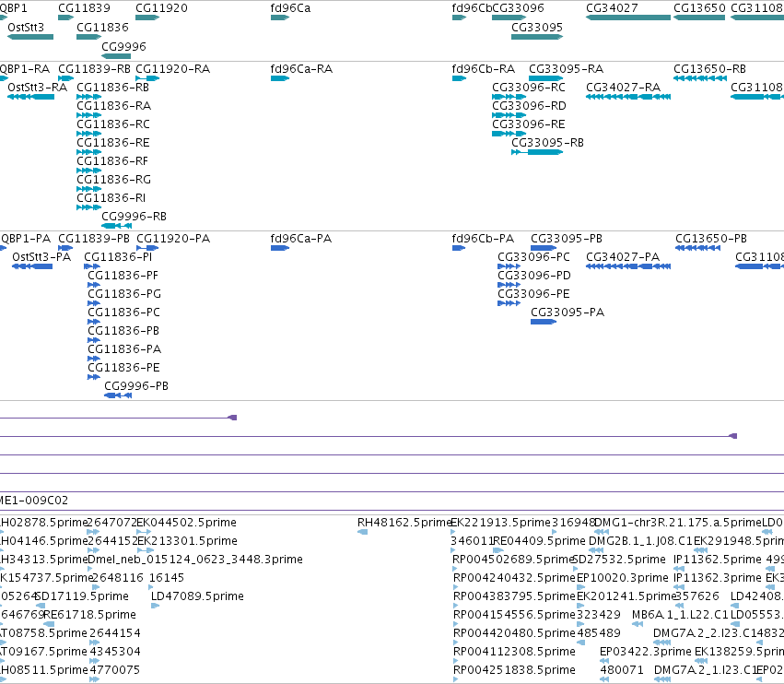The width and height of the screenshot is (784, 684).
Task: Select transcript CG34027-RA
Action: pos(624,87)
